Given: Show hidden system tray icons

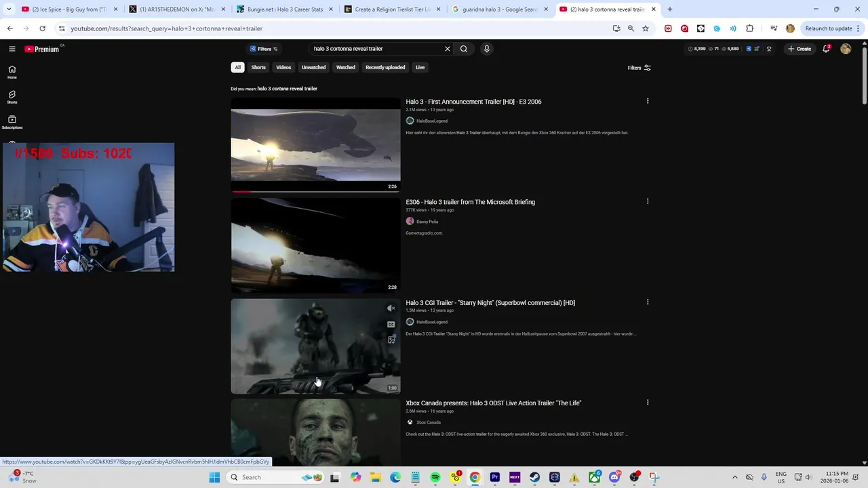Looking at the screenshot, I should click(x=734, y=477).
